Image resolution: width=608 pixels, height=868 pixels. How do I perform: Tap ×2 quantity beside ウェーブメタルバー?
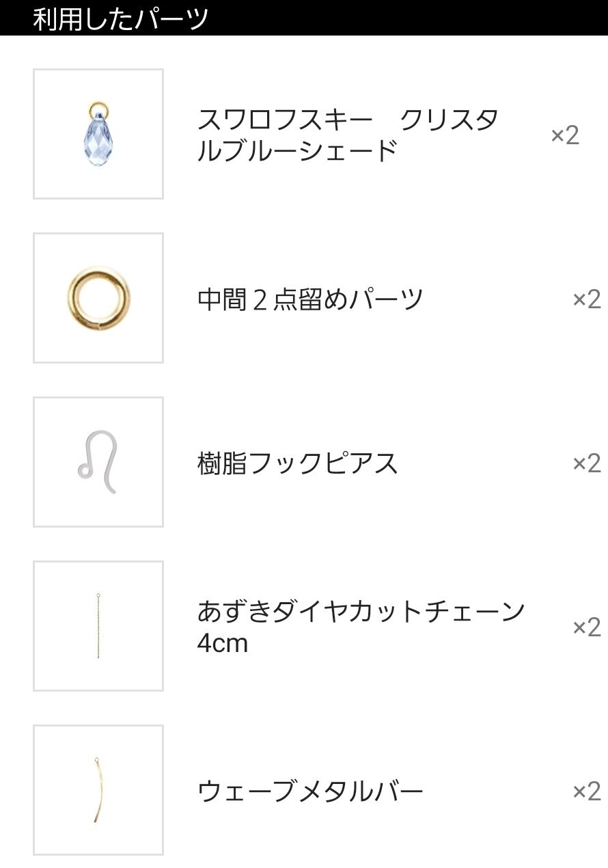586,791
